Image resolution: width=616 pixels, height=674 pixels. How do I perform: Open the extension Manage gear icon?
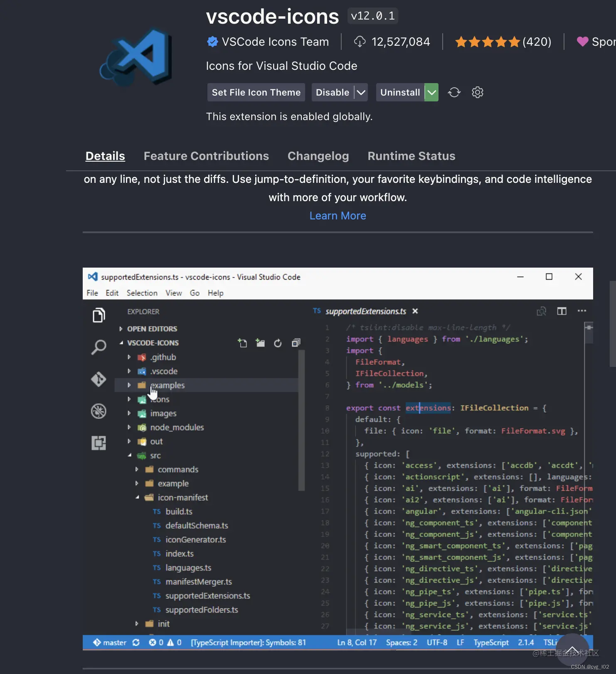(478, 92)
